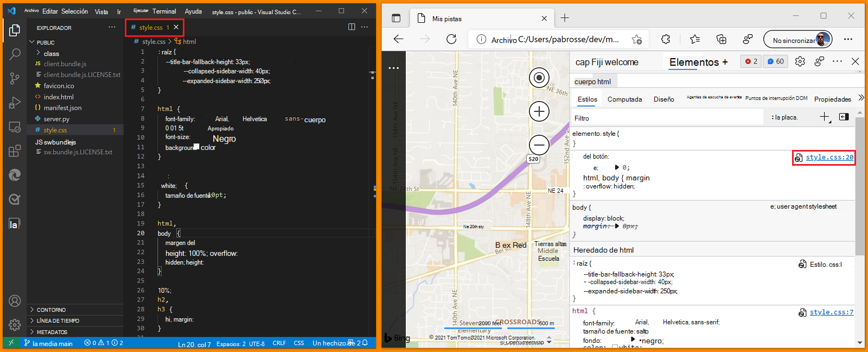Viewport: 868px width, 352px height.
Task: Click the Edge address bar
Action: point(557,39)
